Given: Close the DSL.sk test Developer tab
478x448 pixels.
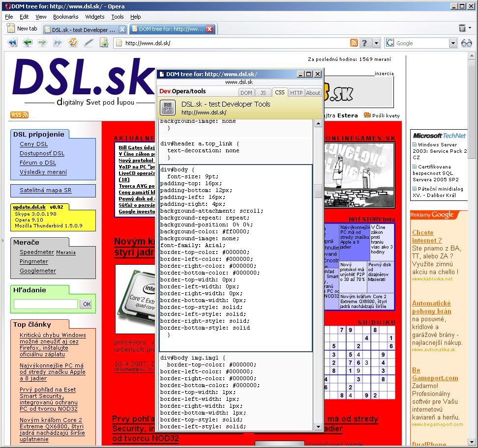Looking at the screenshot, I should tap(122, 29).
